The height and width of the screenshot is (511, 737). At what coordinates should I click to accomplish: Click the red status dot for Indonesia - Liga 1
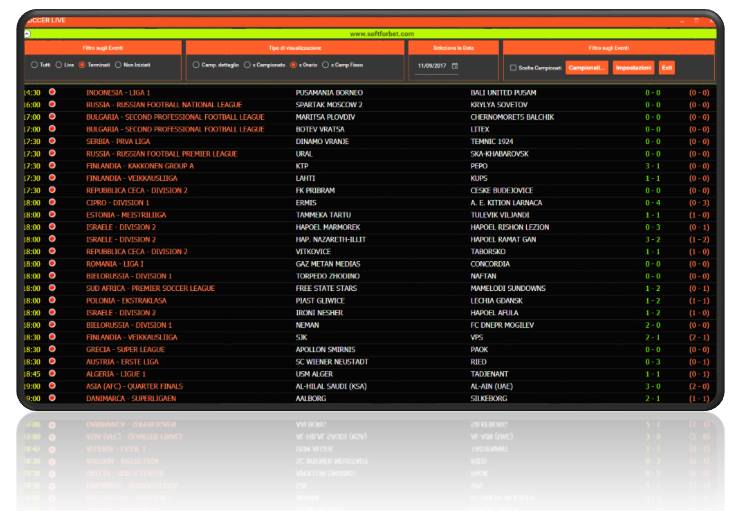point(52,92)
